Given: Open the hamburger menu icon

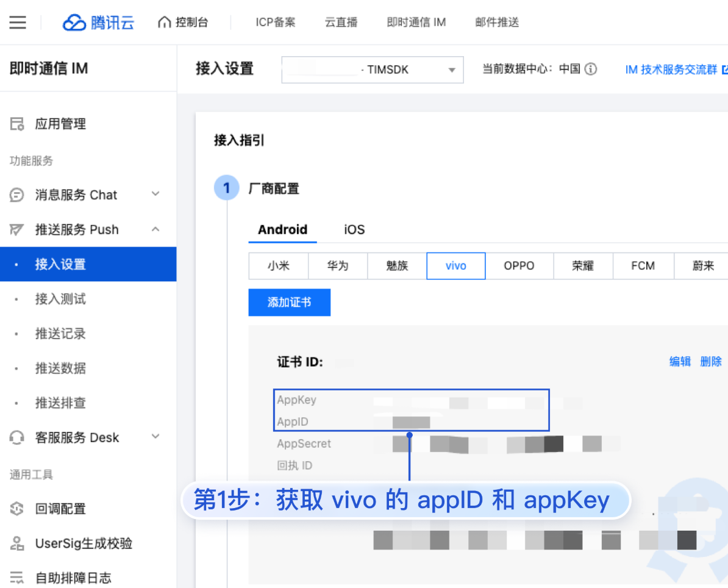Looking at the screenshot, I should (18, 23).
